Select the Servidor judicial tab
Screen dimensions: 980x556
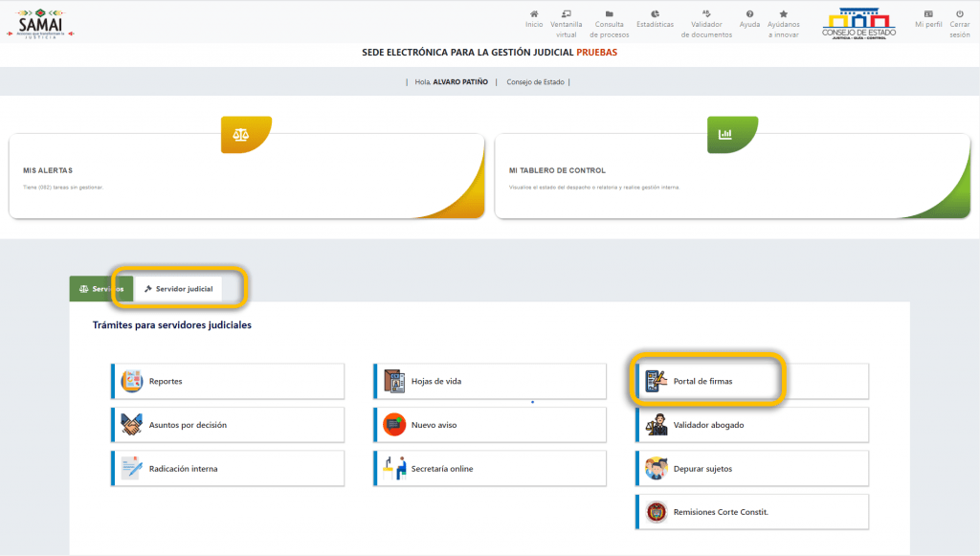point(178,288)
